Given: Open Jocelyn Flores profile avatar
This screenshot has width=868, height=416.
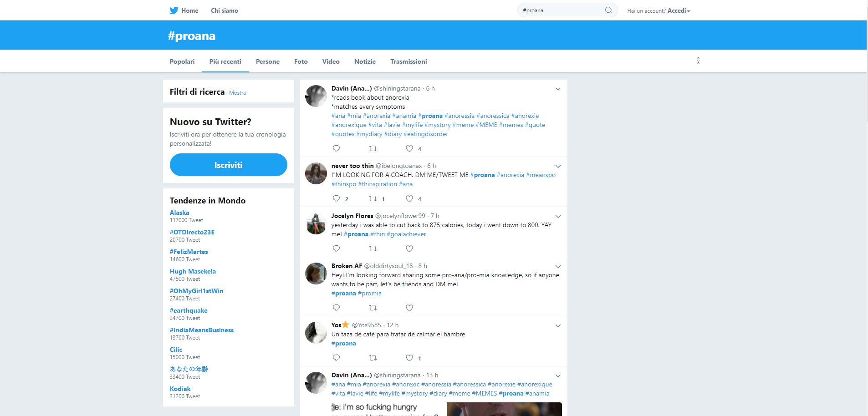Looking at the screenshot, I should pyautogui.click(x=316, y=223).
